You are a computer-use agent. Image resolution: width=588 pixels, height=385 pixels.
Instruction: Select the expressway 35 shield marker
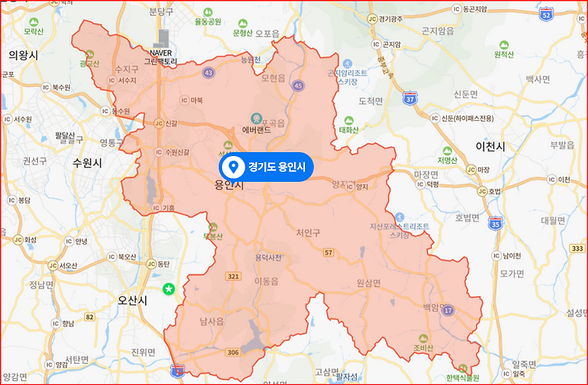tap(495, 223)
